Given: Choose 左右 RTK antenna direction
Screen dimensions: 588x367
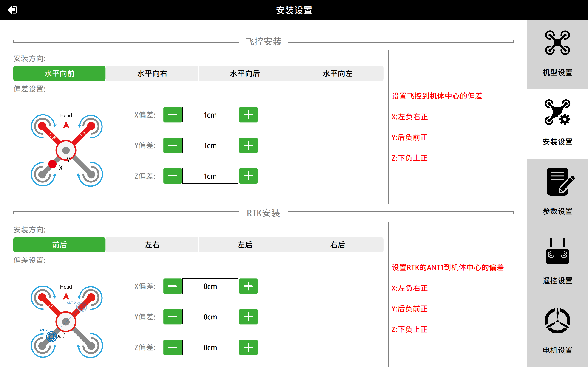Looking at the screenshot, I should tap(152, 245).
